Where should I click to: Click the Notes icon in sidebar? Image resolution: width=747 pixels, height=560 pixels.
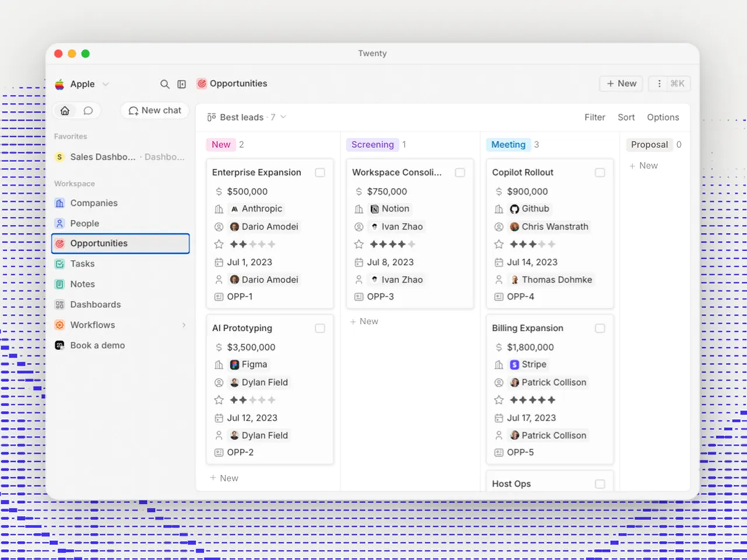pyautogui.click(x=60, y=284)
